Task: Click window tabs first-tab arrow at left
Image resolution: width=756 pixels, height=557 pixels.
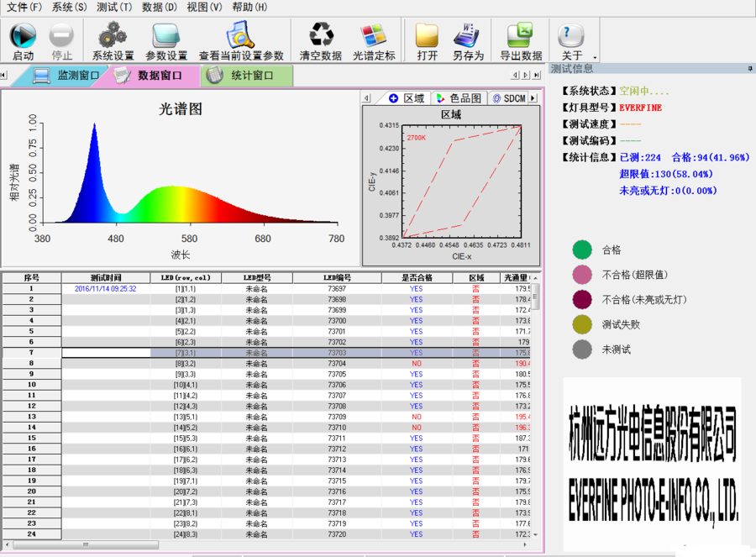Action: coord(4,76)
